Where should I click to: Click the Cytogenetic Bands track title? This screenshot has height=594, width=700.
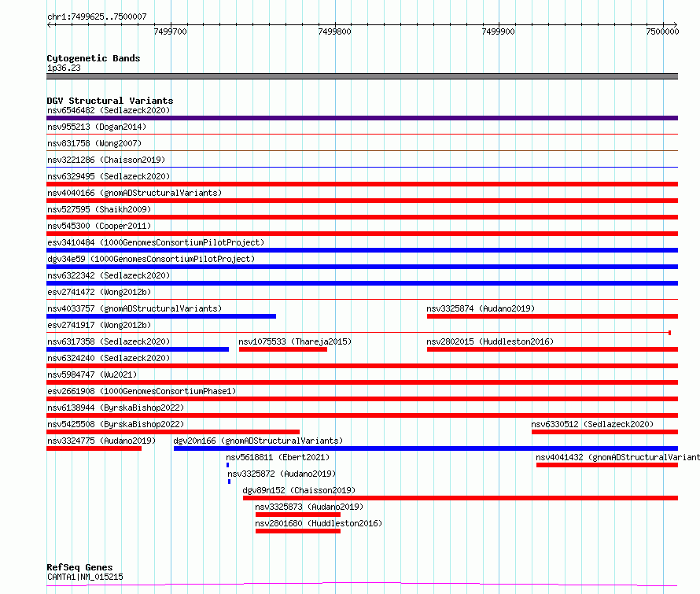94,58
